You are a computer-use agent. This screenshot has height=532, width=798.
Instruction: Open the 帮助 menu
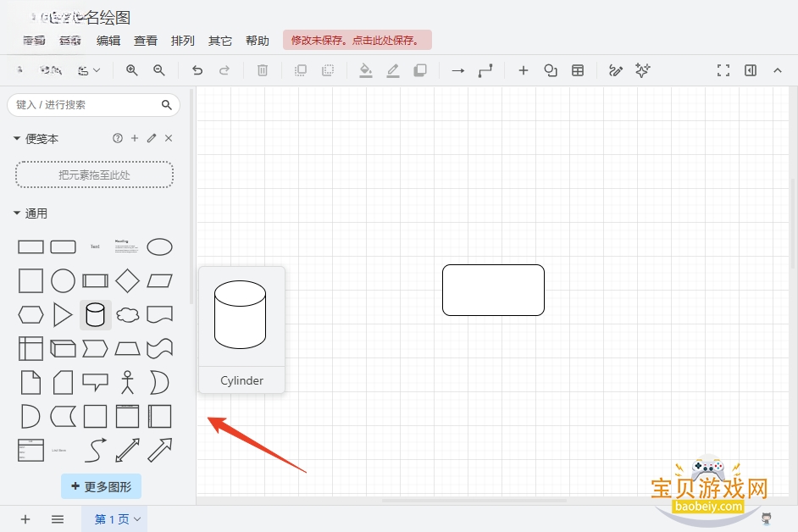point(257,41)
